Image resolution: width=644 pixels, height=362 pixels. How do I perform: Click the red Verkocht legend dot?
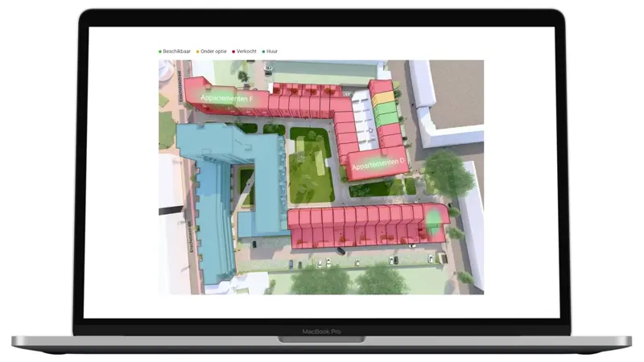click(x=234, y=51)
